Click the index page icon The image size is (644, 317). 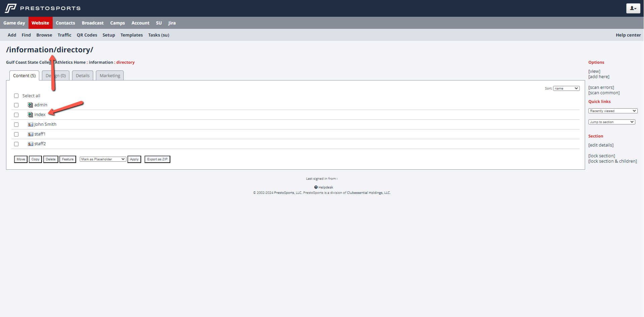30,115
